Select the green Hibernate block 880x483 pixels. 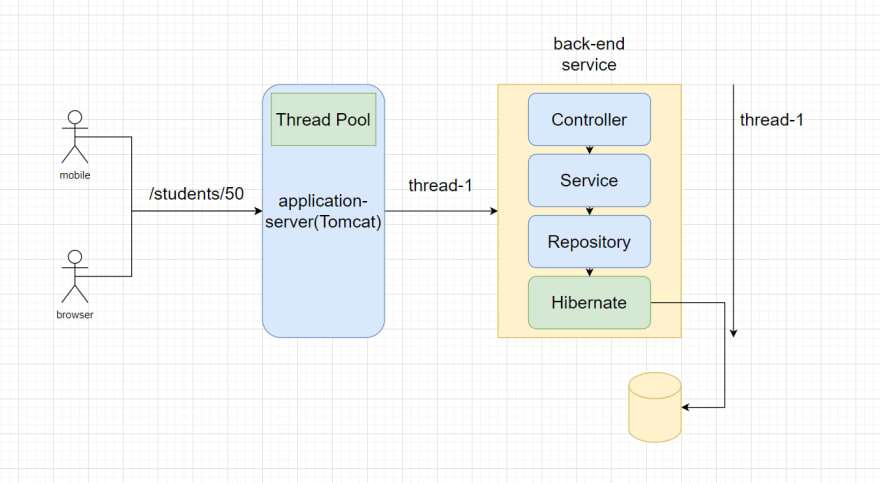point(589,302)
